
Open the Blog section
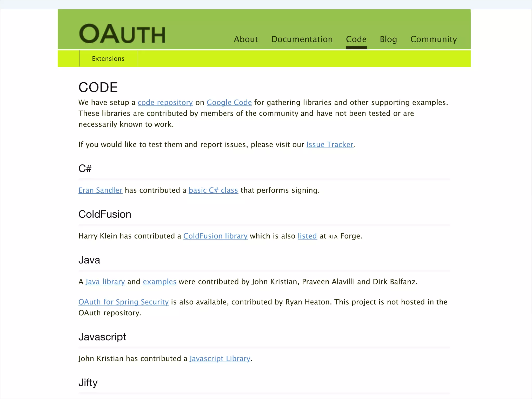point(388,39)
